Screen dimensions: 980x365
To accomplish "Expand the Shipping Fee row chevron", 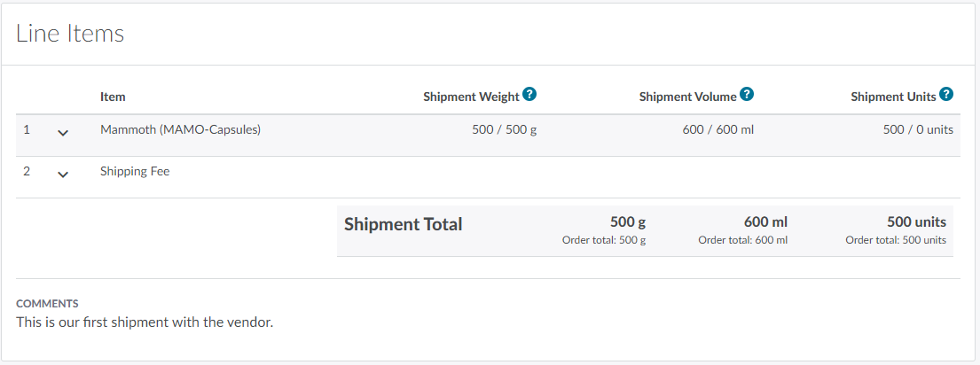I will (63, 175).
